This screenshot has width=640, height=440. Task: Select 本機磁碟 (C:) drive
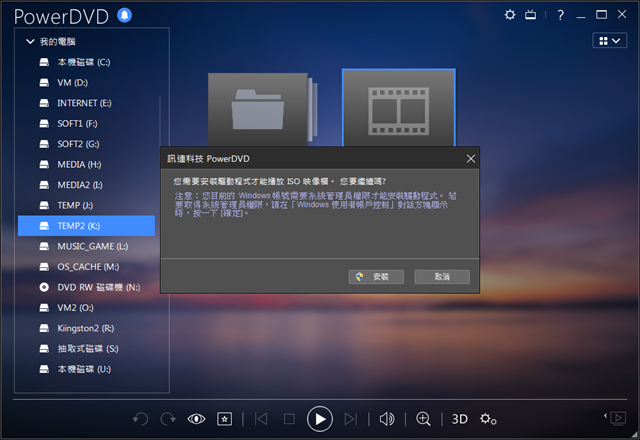(87, 62)
